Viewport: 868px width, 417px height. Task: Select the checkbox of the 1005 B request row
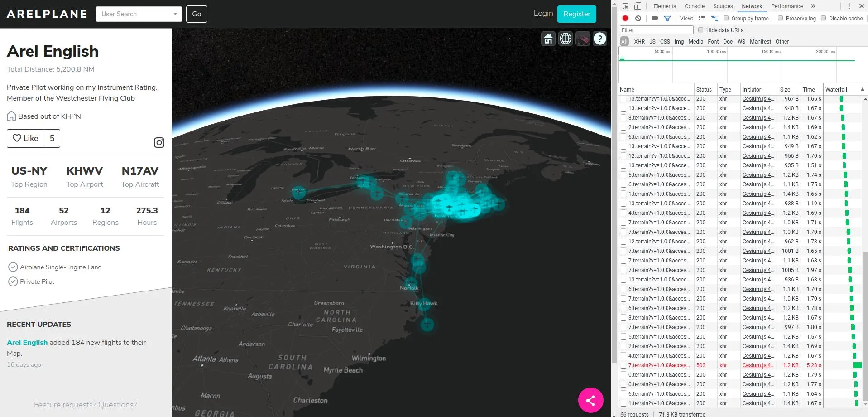click(x=623, y=270)
